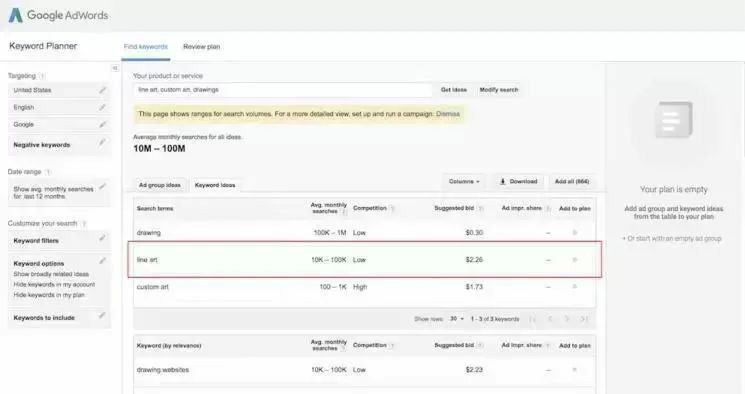Add 'custom art' keyword to plan
The image size is (745, 394).
tap(574, 287)
